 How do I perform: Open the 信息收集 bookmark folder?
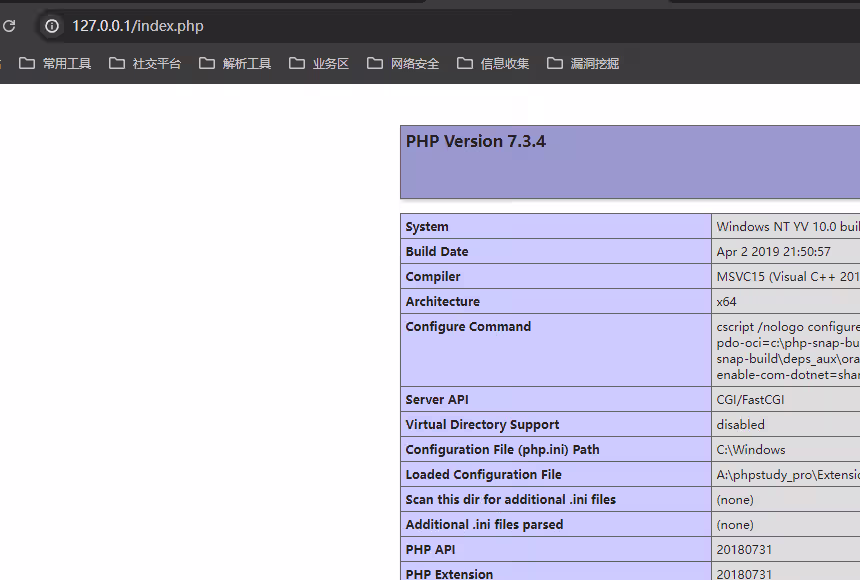494,63
